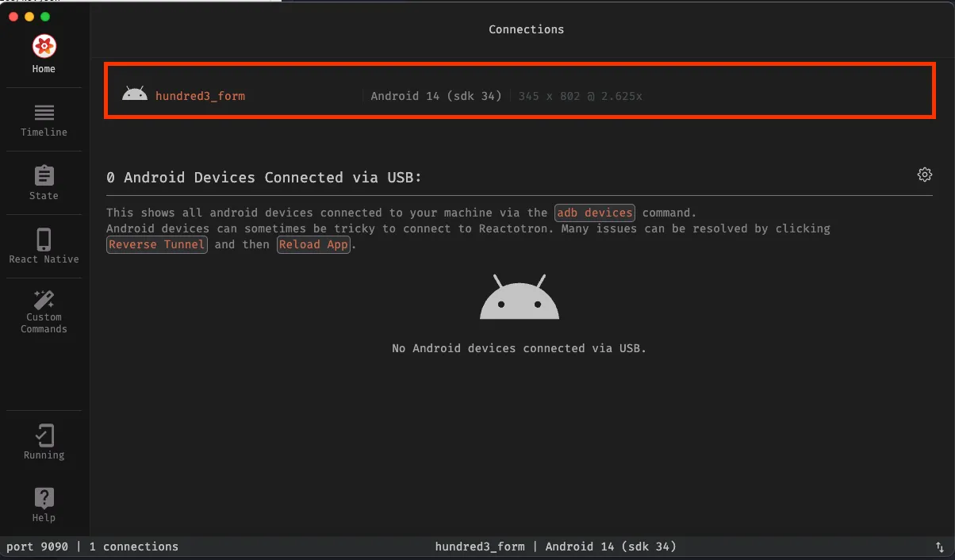955x560 pixels.
Task: Close the Reactotron window with red button
Action: [x=13, y=17]
